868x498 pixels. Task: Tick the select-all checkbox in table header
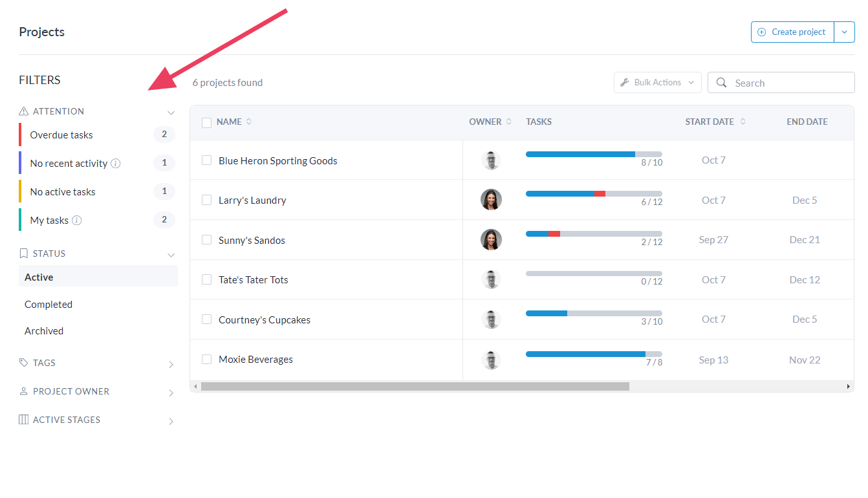coord(207,122)
